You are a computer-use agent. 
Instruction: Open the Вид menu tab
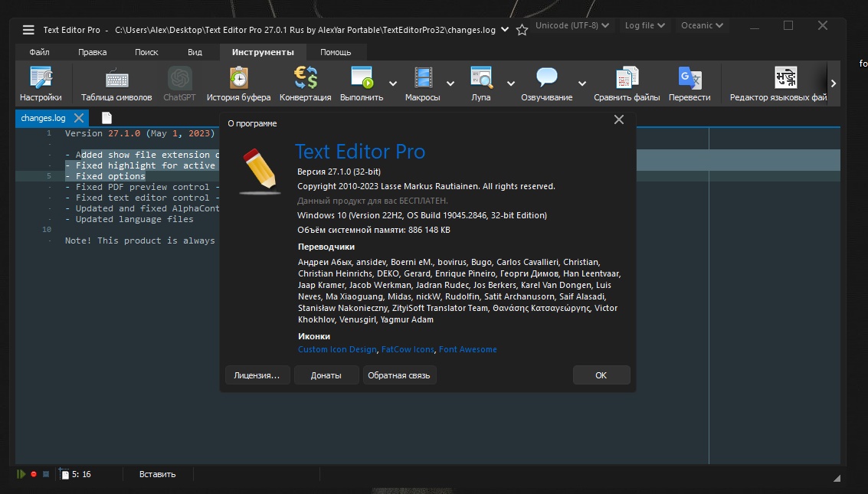coord(195,52)
